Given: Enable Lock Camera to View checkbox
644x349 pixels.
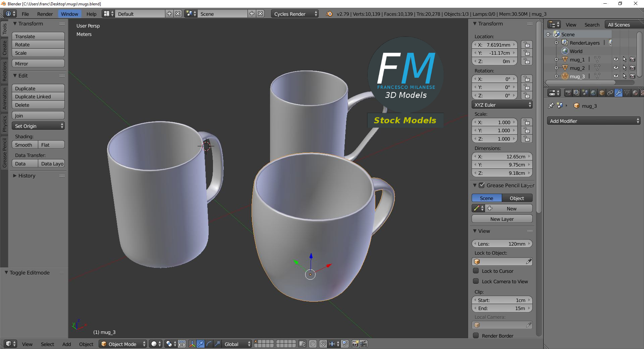Looking at the screenshot, I should 476,281.
